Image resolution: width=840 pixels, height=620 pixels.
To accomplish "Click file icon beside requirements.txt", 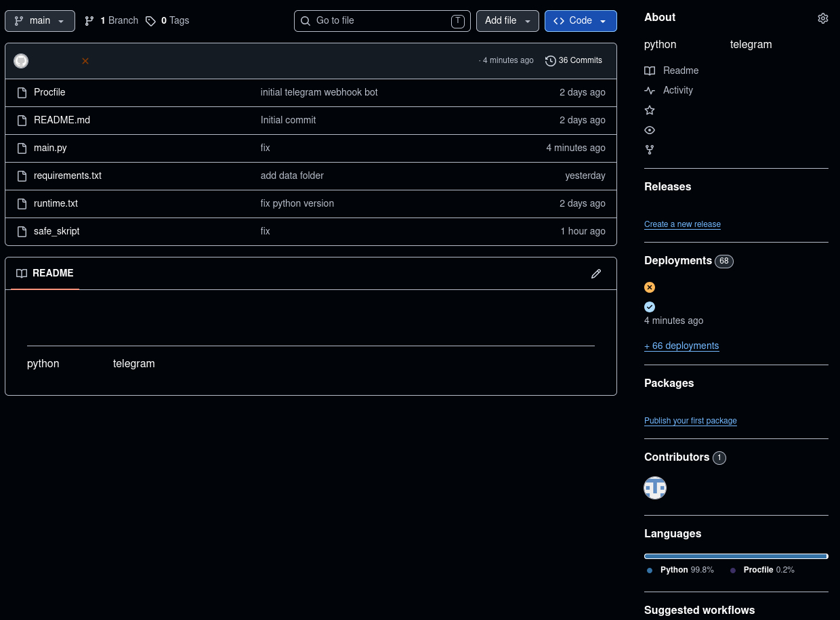I will [22, 175].
